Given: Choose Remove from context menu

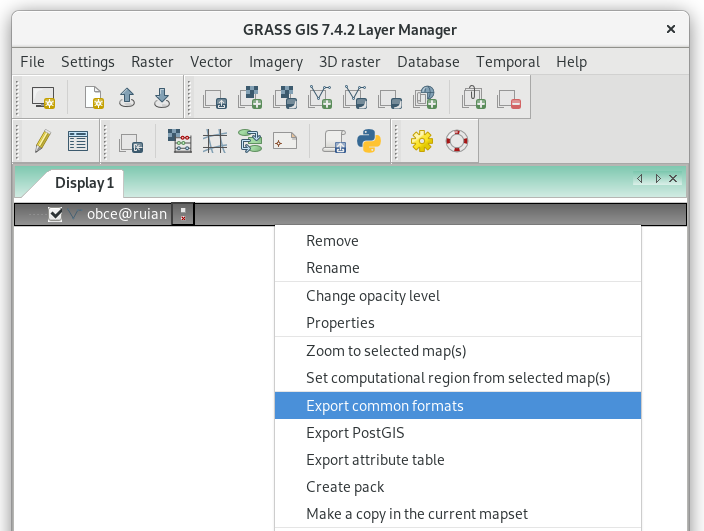Looking at the screenshot, I should click(458, 241).
